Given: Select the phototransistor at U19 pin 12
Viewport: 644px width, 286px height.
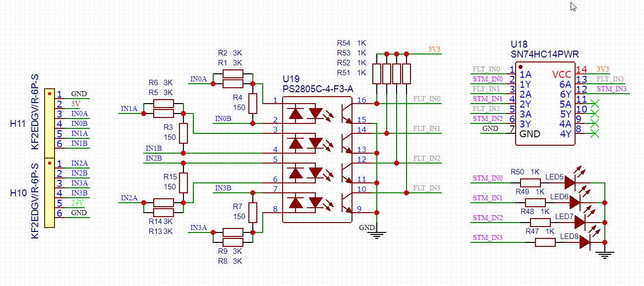Looking at the screenshot, I should 347,173.
